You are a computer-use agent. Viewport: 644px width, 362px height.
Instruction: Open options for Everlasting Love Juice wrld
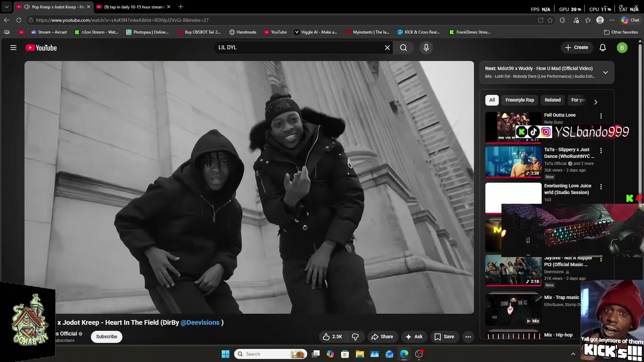coord(601,187)
